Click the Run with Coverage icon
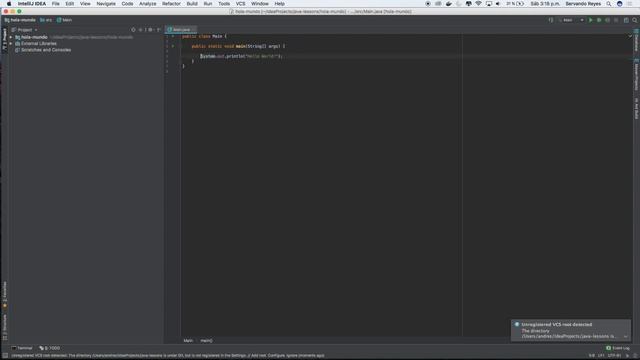The image size is (640, 360). click(607, 20)
